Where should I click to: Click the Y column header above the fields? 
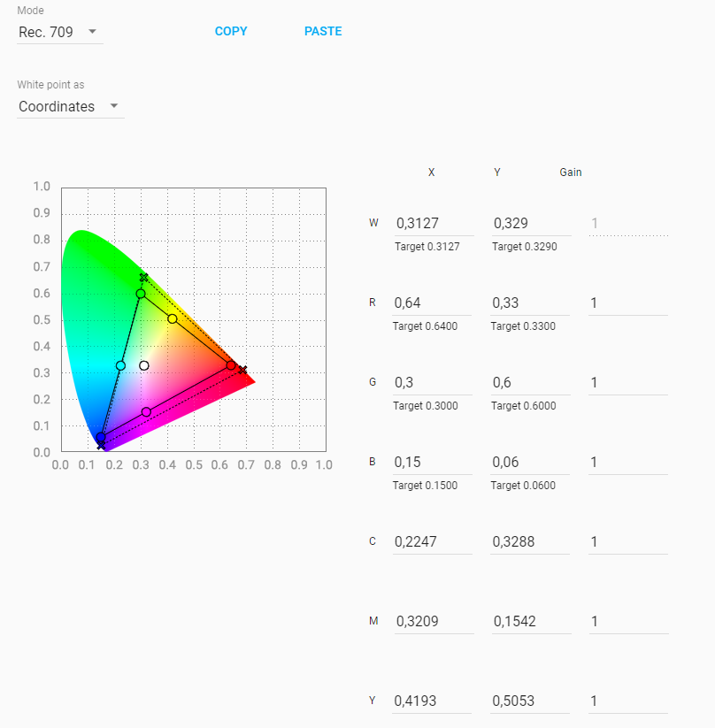click(497, 172)
